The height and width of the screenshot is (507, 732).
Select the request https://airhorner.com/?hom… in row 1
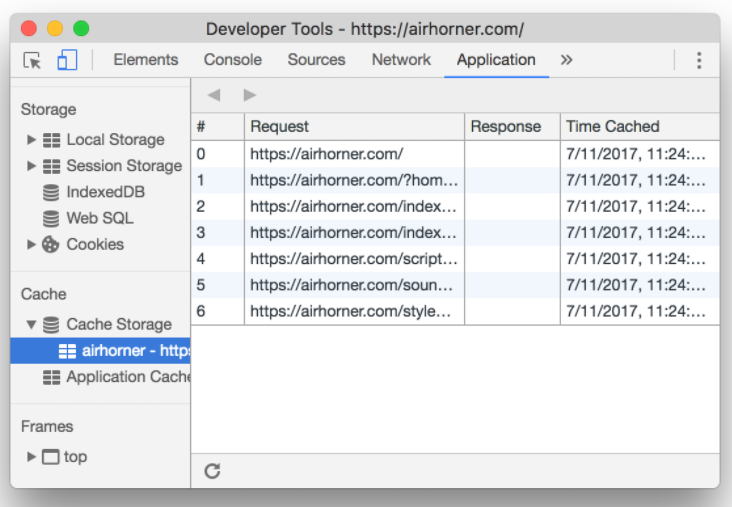[x=354, y=180]
